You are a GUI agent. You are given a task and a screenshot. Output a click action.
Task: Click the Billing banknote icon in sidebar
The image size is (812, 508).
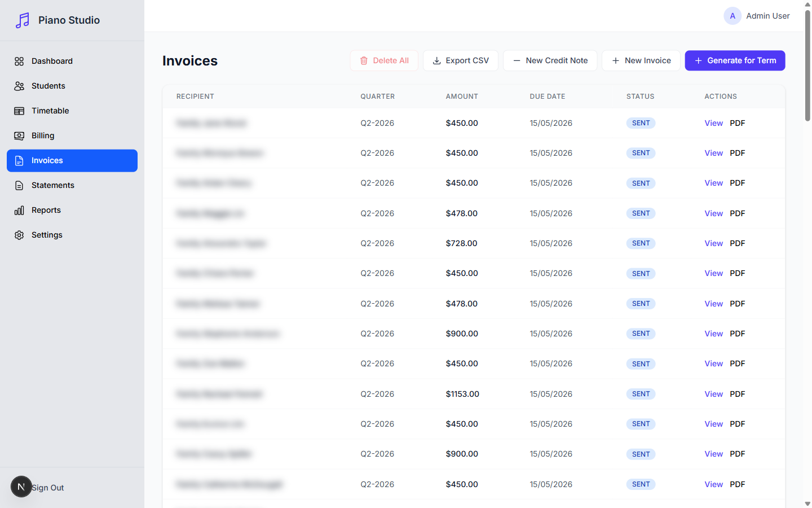click(19, 135)
